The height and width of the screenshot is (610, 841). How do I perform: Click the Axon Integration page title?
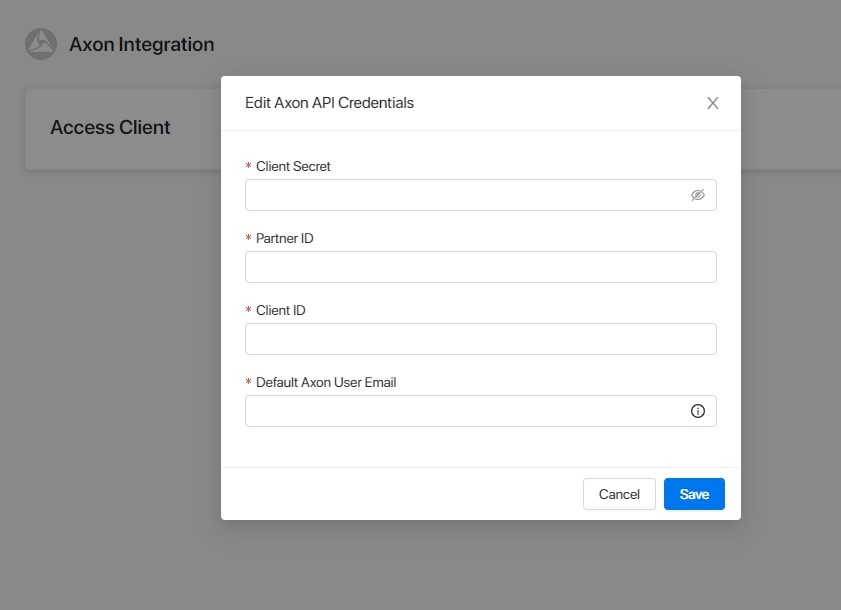(x=141, y=45)
